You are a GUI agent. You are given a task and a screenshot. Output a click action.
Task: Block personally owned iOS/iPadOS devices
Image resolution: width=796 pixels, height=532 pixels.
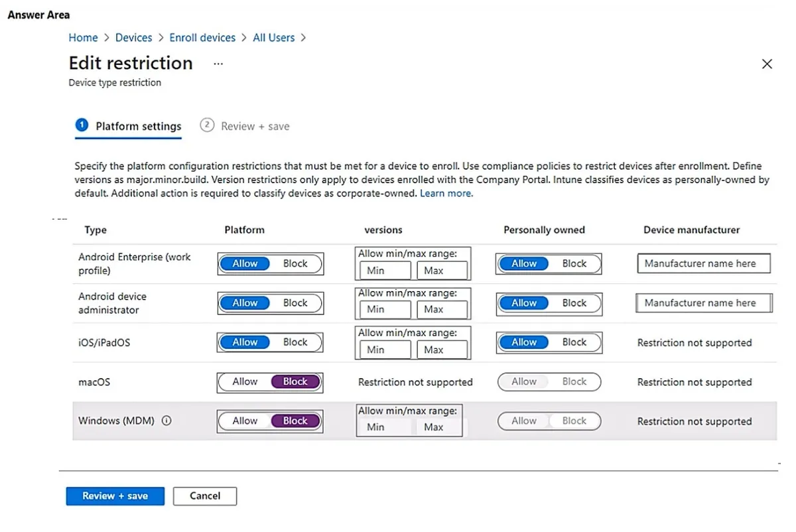point(574,342)
